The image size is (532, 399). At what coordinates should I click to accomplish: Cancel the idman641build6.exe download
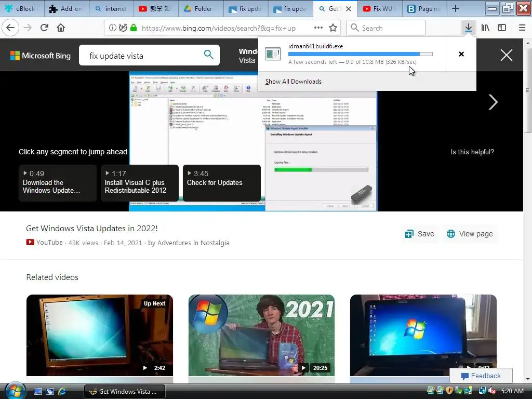click(x=461, y=54)
